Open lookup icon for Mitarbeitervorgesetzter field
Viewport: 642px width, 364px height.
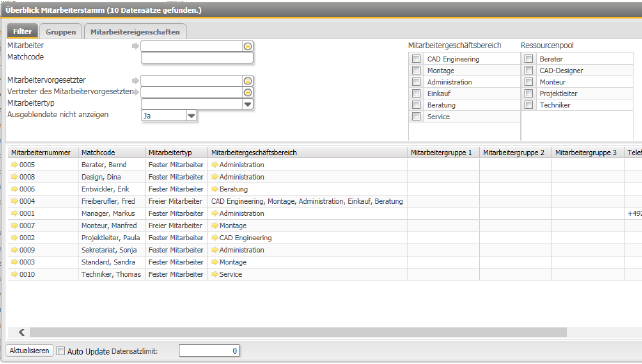click(248, 81)
